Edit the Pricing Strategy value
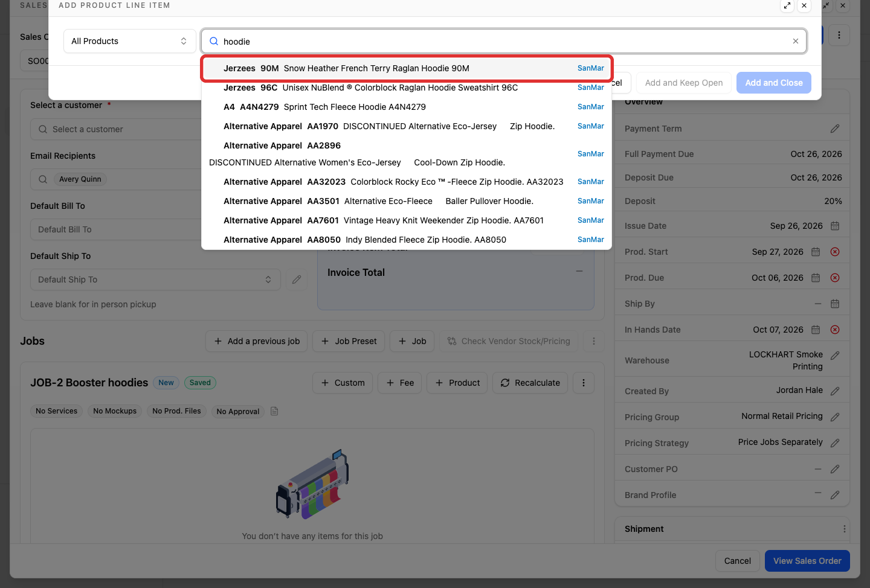The image size is (870, 588). pyautogui.click(x=835, y=443)
